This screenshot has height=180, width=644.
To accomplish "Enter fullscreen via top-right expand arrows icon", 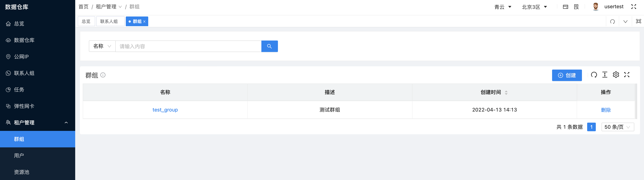I will tap(634, 6).
